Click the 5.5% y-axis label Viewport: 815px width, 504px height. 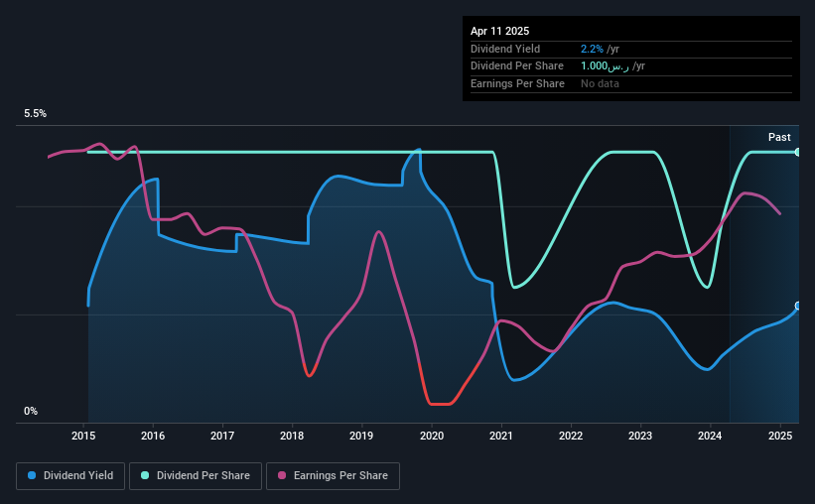[x=36, y=113]
